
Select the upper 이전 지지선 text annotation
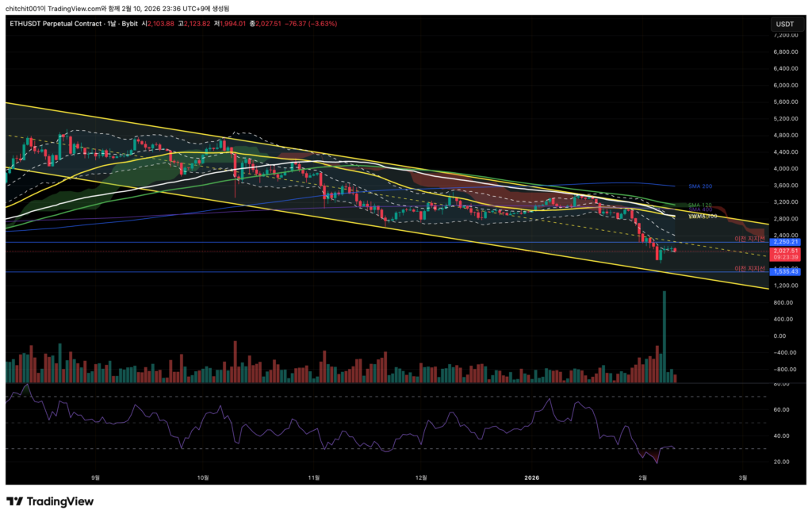(749, 238)
